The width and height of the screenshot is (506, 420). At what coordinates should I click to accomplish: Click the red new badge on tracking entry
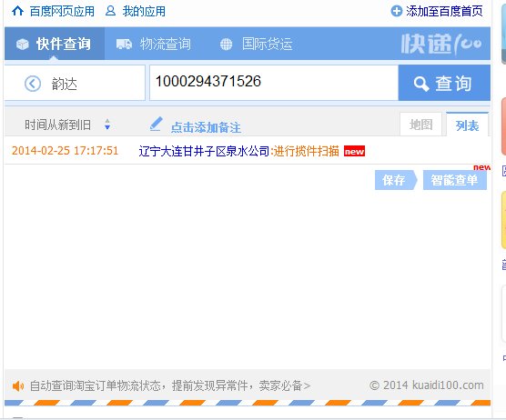point(354,151)
